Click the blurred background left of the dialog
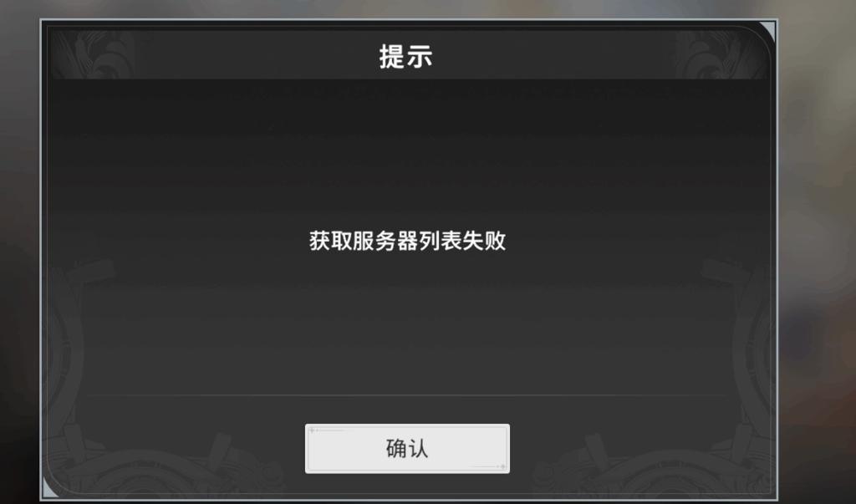856x504 pixels. tap(19, 252)
